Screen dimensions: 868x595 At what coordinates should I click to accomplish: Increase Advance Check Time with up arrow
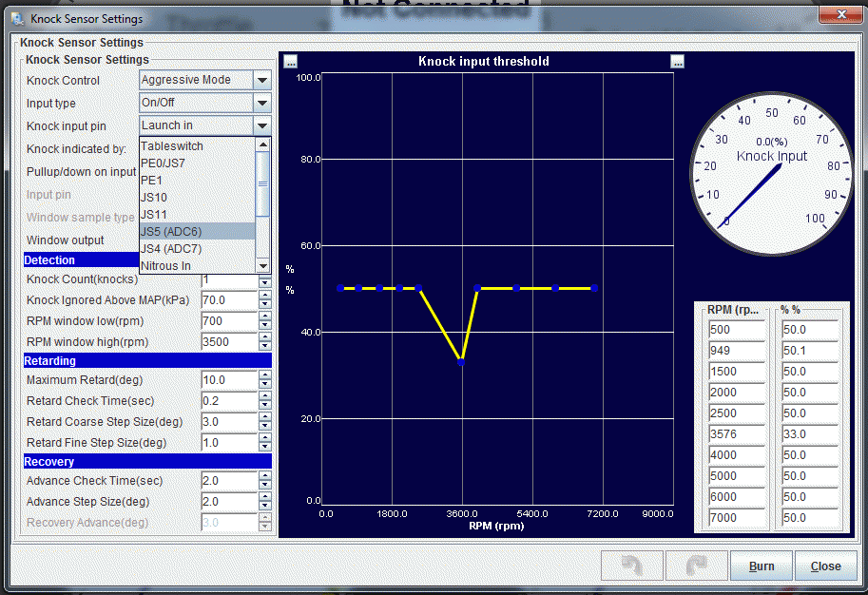click(x=265, y=476)
